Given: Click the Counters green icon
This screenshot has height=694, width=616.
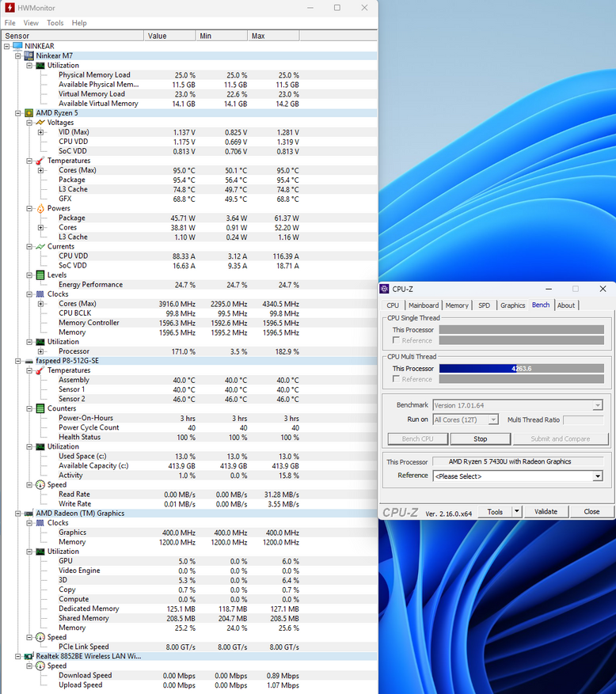Looking at the screenshot, I should point(40,408).
